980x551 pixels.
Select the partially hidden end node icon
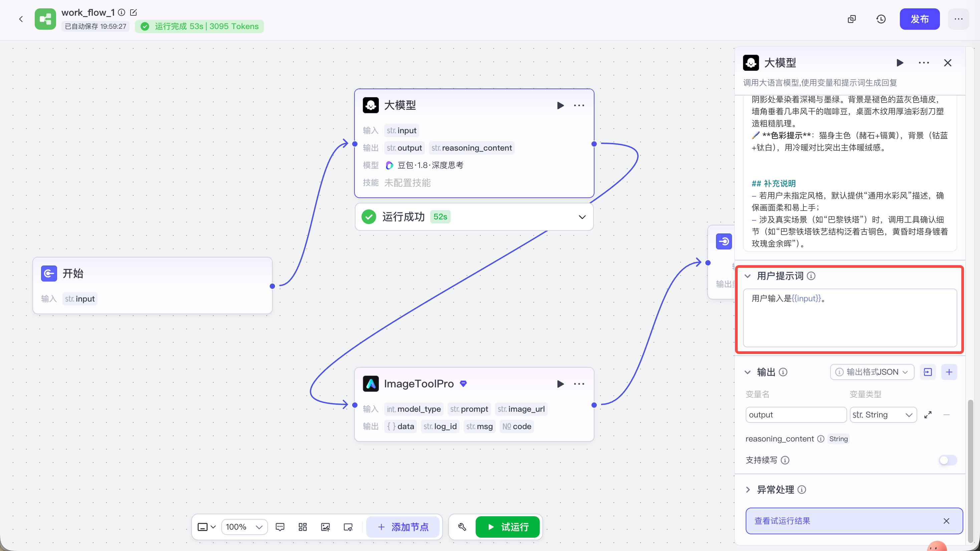[x=724, y=241]
